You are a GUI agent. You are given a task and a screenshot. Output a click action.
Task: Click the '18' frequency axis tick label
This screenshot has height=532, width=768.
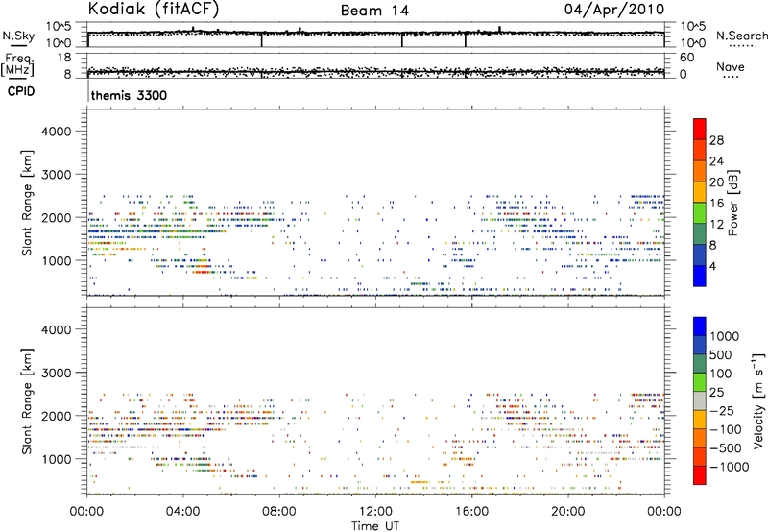point(64,58)
